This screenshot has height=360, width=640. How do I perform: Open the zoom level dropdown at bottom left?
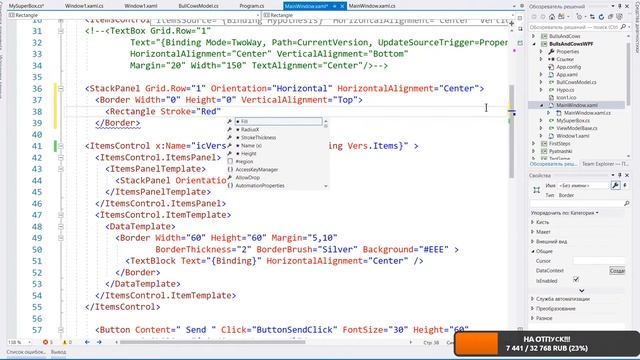coord(29,342)
